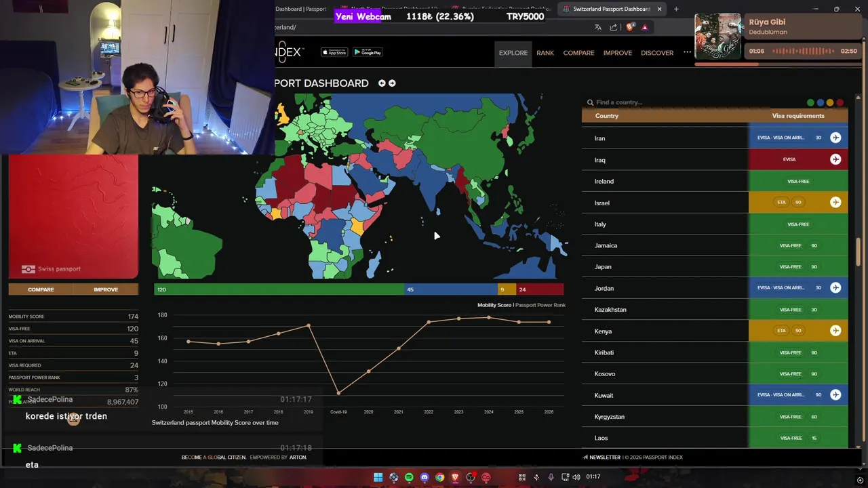
Task: Click the airplane icon in Iraq row
Action: (835, 159)
